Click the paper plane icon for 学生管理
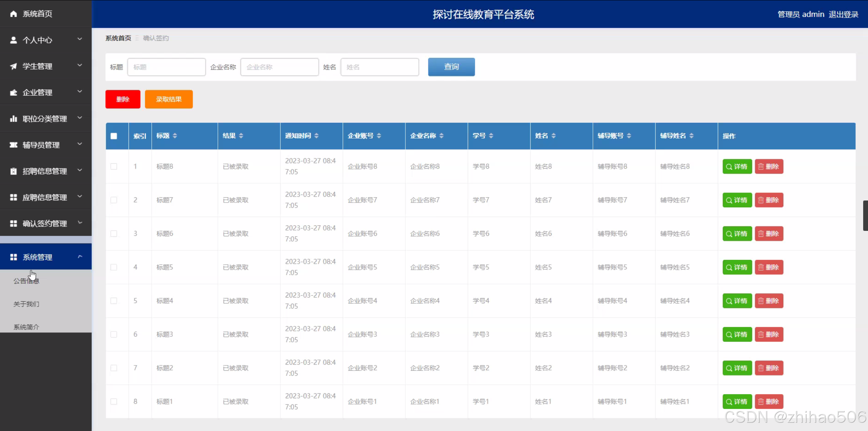This screenshot has width=868, height=431. [x=13, y=66]
